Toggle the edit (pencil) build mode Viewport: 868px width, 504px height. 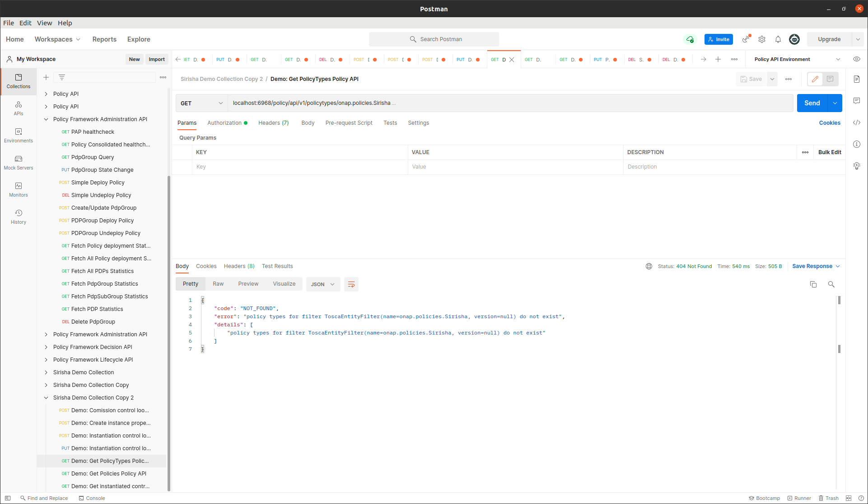point(815,79)
